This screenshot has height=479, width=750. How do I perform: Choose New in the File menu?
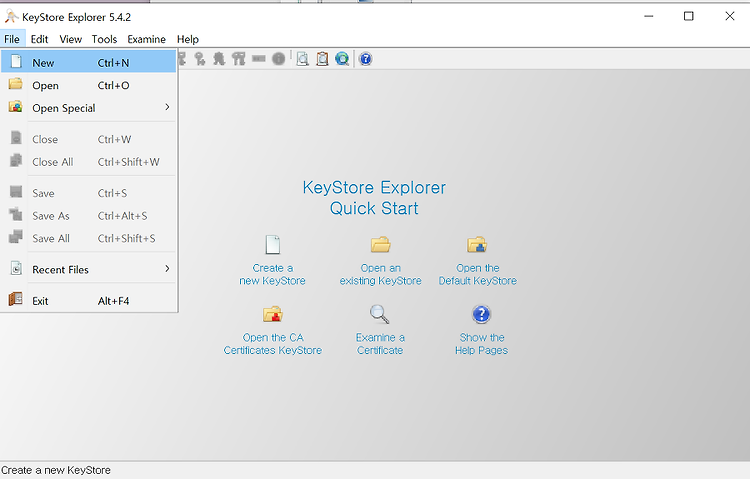[x=88, y=62]
